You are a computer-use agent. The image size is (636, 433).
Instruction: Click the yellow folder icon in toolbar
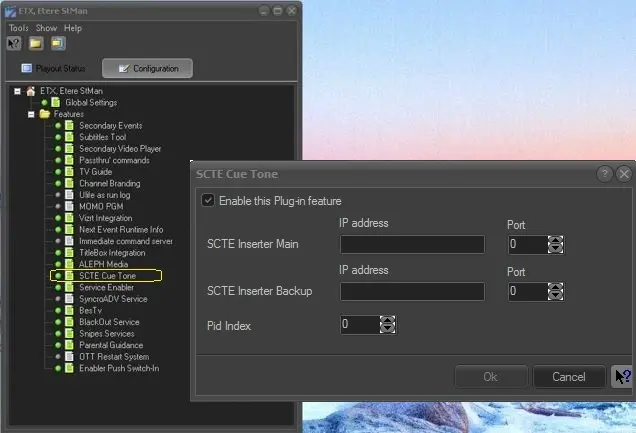(36, 44)
